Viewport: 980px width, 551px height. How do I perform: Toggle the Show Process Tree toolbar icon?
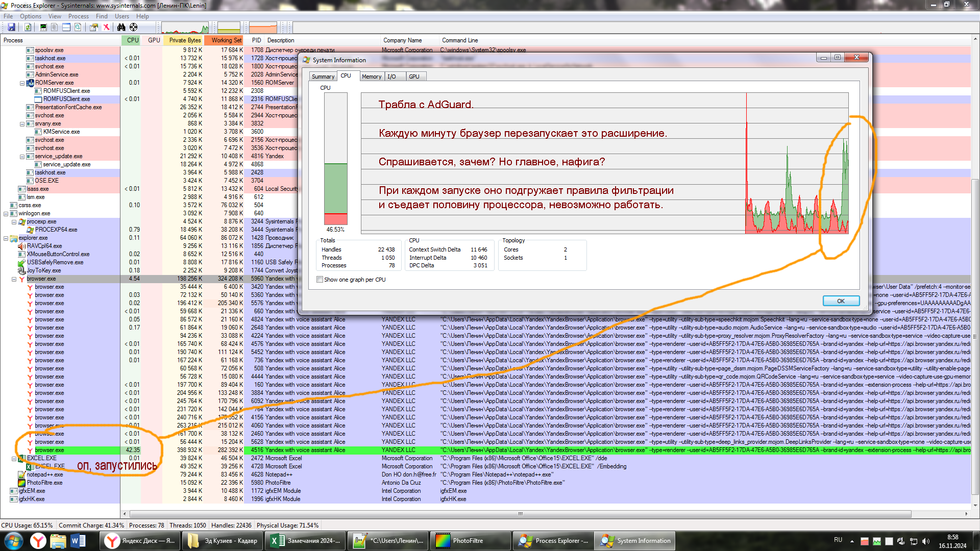coord(55,27)
